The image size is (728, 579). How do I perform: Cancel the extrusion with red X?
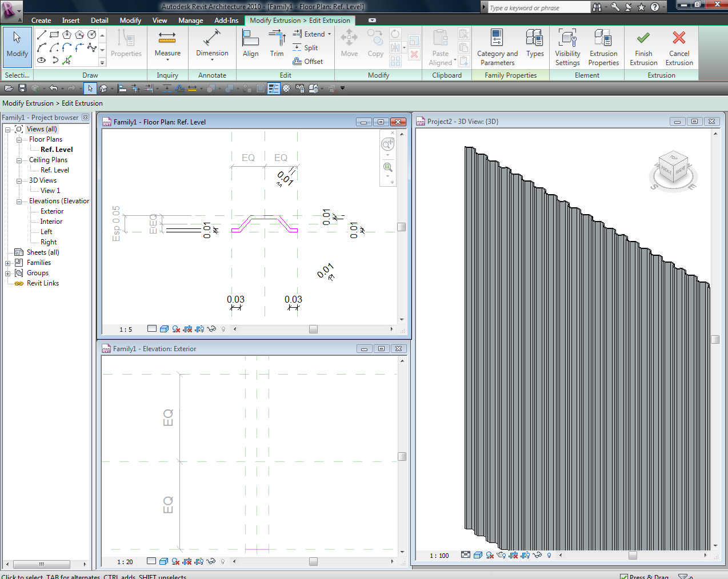679,47
